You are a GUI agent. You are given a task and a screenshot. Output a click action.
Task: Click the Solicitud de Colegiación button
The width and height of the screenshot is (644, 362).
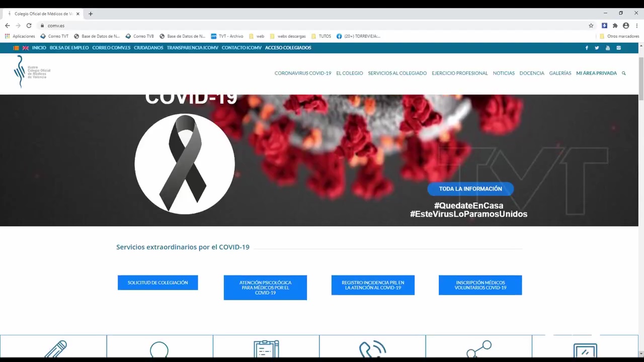click(157, 283)
